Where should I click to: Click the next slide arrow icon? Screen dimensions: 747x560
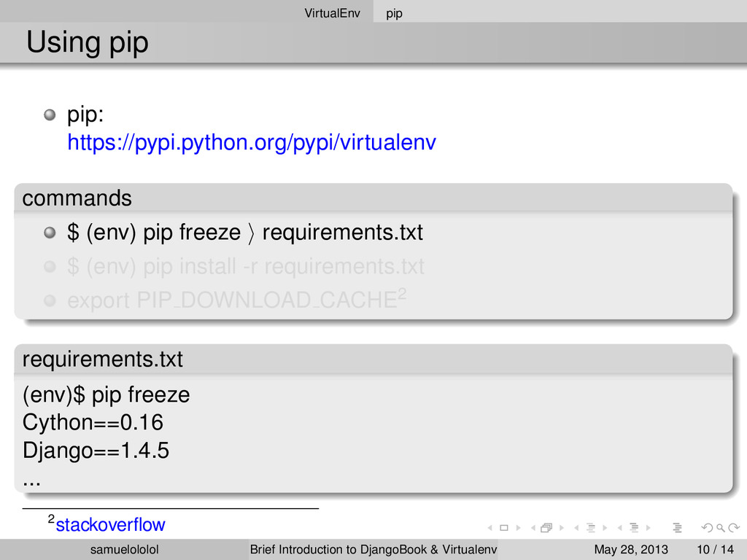519,528
